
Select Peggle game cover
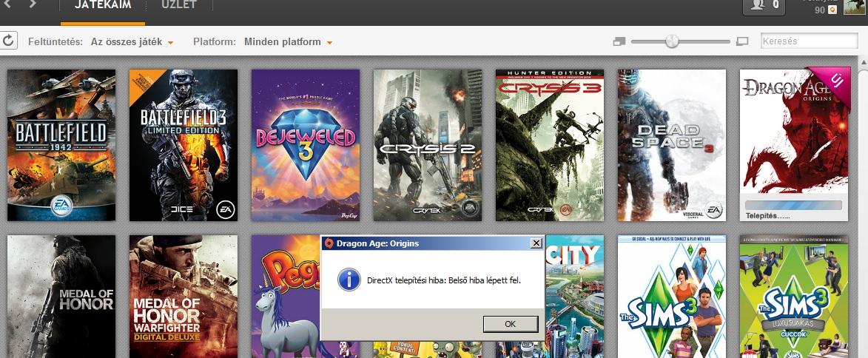point(286,297)
